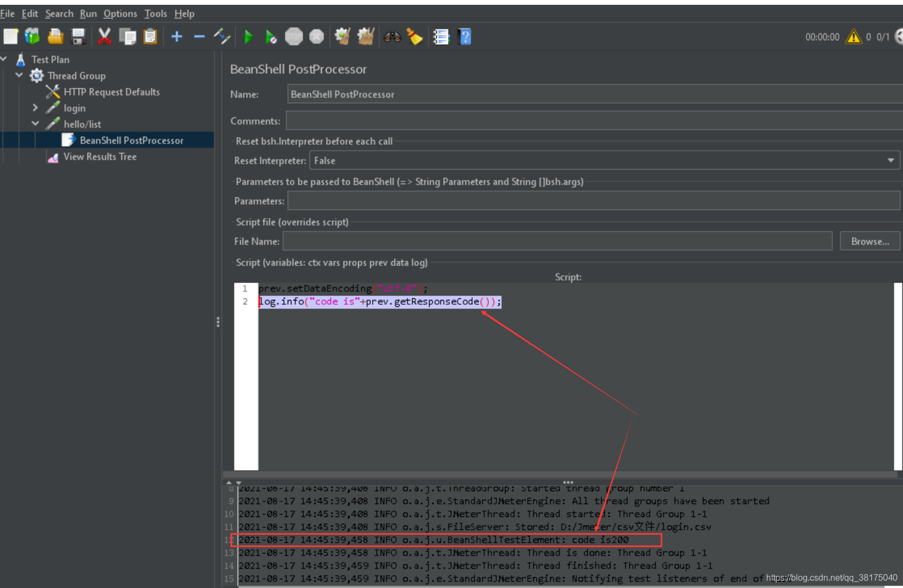This screenshot has width=903, height=588.
Task: Open the Tools menu
Action: pos(156,13)
